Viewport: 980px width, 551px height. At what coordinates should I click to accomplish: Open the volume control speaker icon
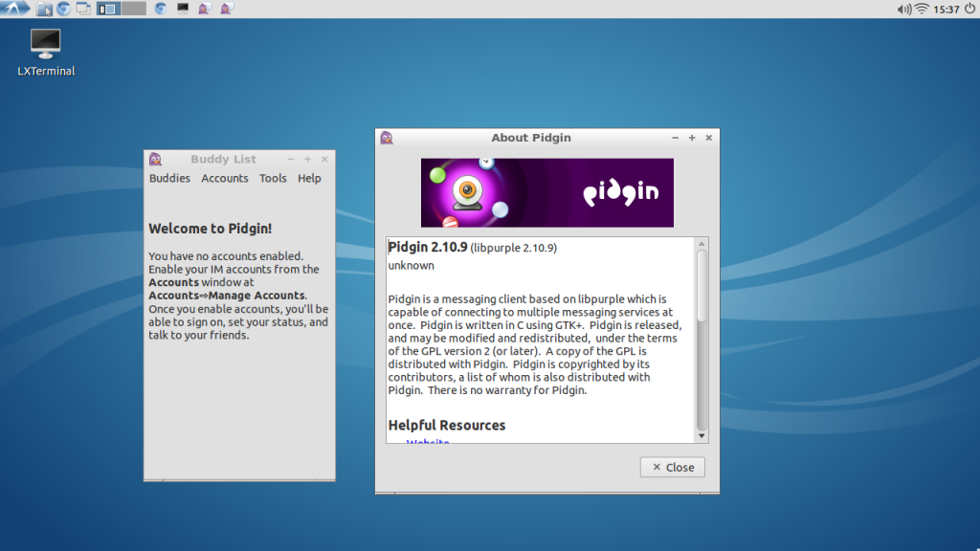tap(903, 10)
